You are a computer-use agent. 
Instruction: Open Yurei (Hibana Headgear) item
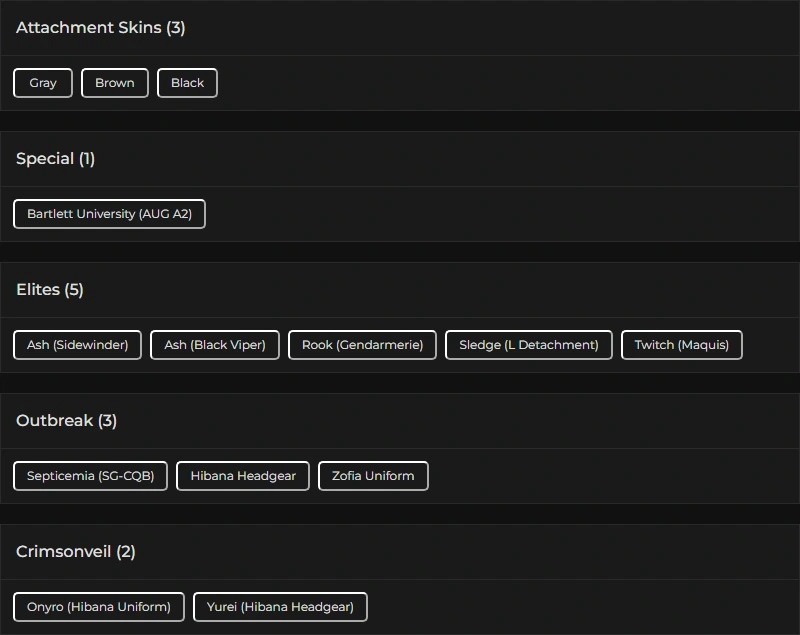click(x=280, y=607)
